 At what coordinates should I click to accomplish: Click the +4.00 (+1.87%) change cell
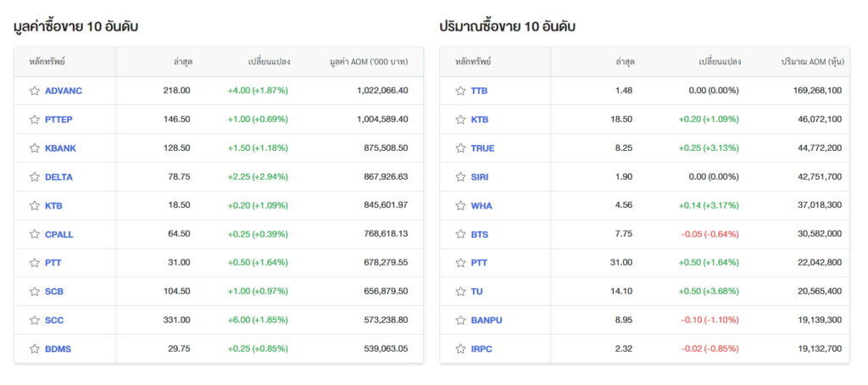pyautogui.click(x=258, y=91)
